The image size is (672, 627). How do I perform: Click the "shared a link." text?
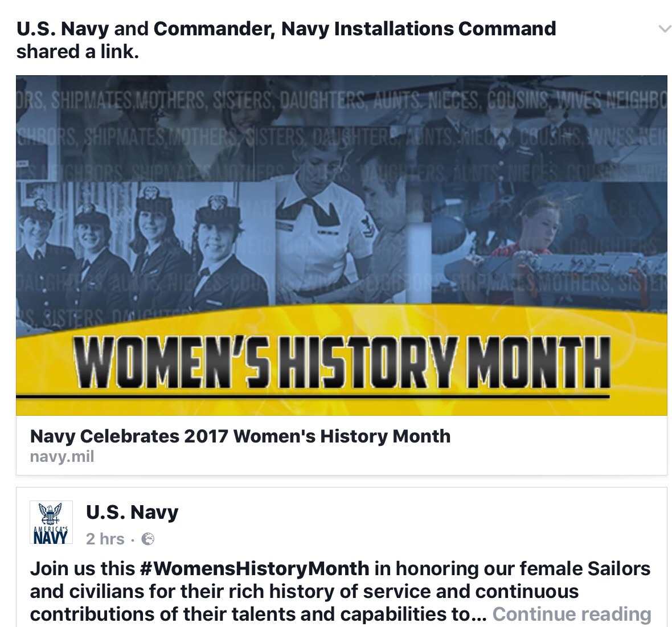coord(77,52)
